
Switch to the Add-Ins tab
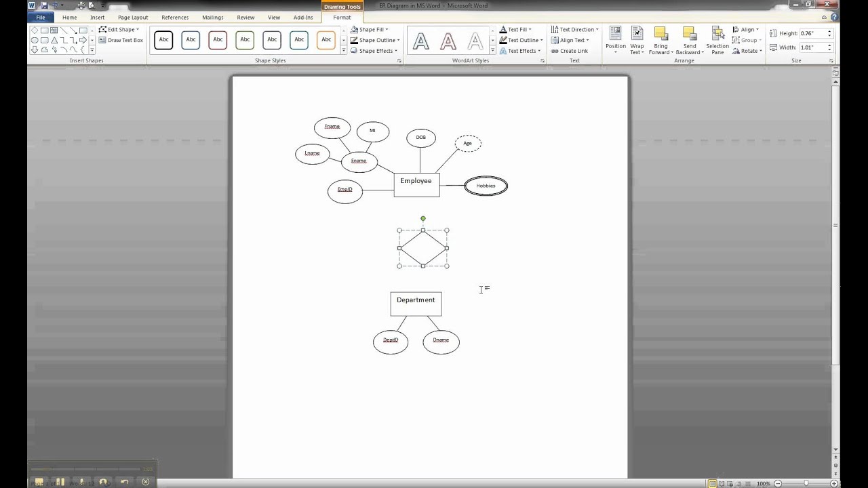pyautogui.click(x=303, y=18)
